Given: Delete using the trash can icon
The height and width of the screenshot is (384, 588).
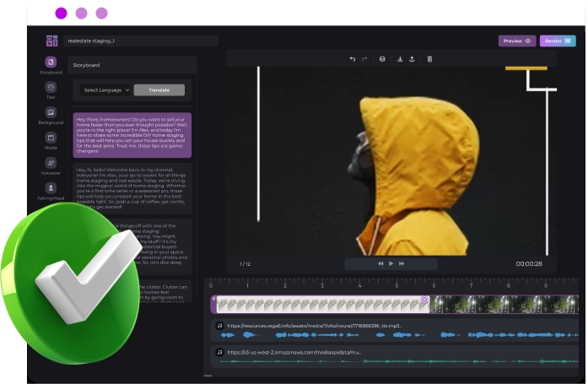Looking at the screenshot, I should point(429,59).
